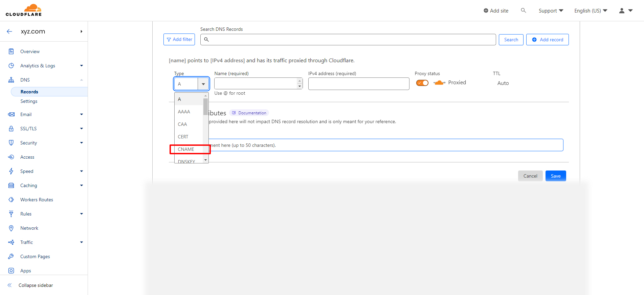
Task: Toggle the Proxied proxy status switch
Action: (x=422, y=83)
